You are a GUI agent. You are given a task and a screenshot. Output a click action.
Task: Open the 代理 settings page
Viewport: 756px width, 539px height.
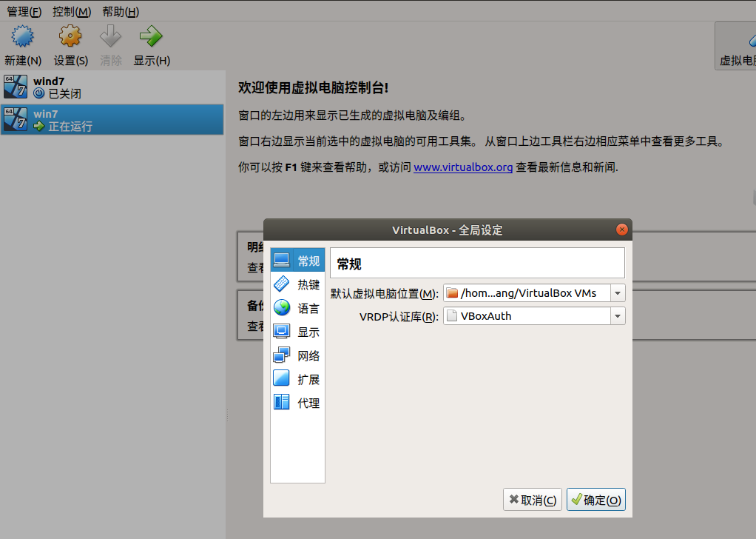pos(297,402)
